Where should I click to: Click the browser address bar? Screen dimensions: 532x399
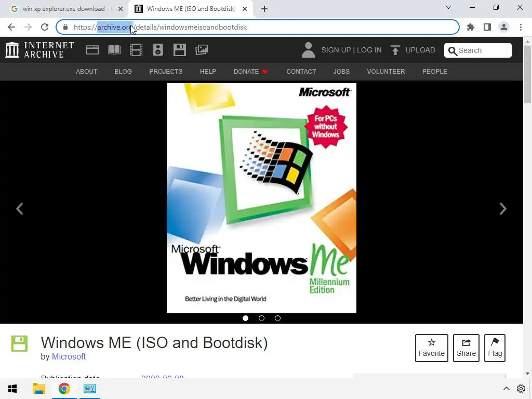(258, 27)
